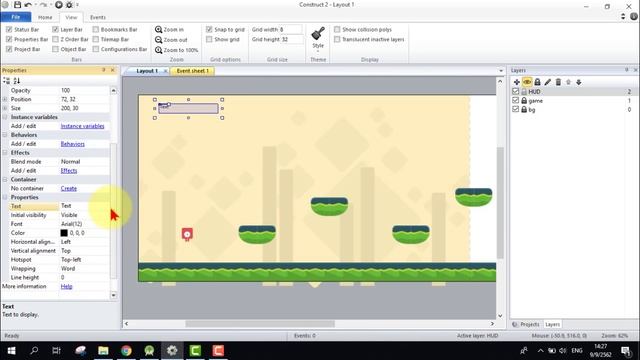The height and width of the screenshot is (360, 640).
Task: Enable the Z Order Bar checkbox
Action: [55, 39]
